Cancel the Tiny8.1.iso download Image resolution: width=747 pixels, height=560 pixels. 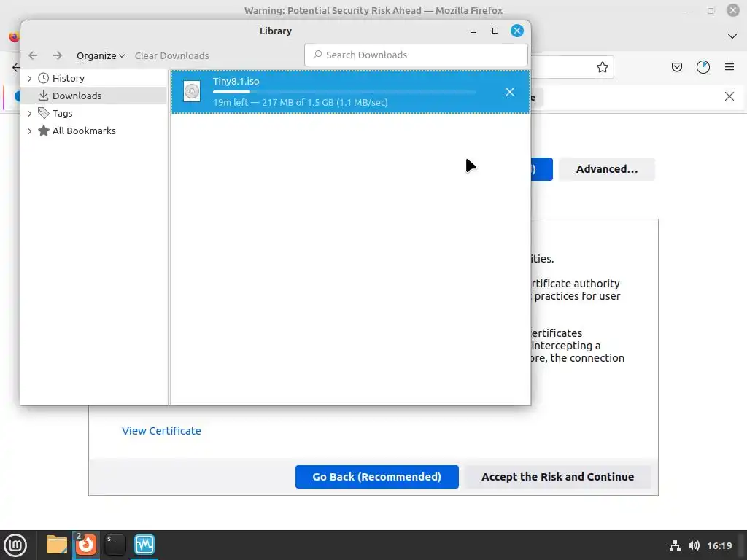click(x=510, y=92)
